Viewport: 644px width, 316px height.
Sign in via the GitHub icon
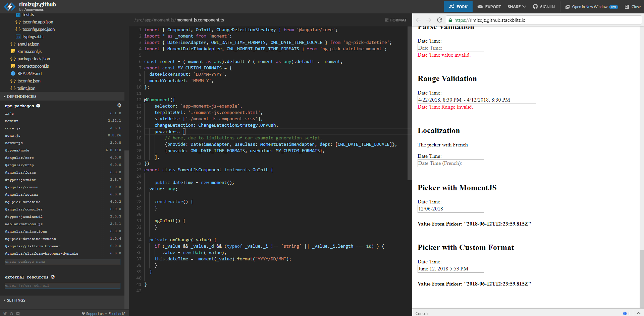click(x=535, y=6)
